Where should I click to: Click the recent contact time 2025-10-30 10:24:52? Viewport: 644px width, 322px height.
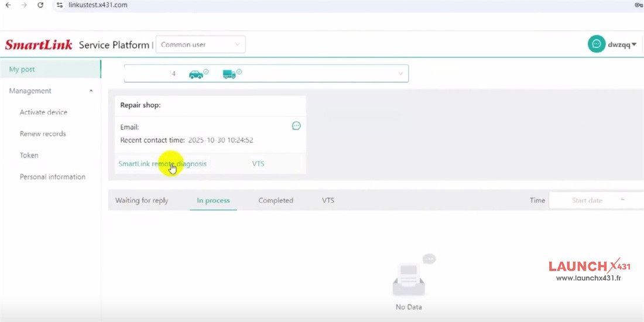(x=221, y=140)
